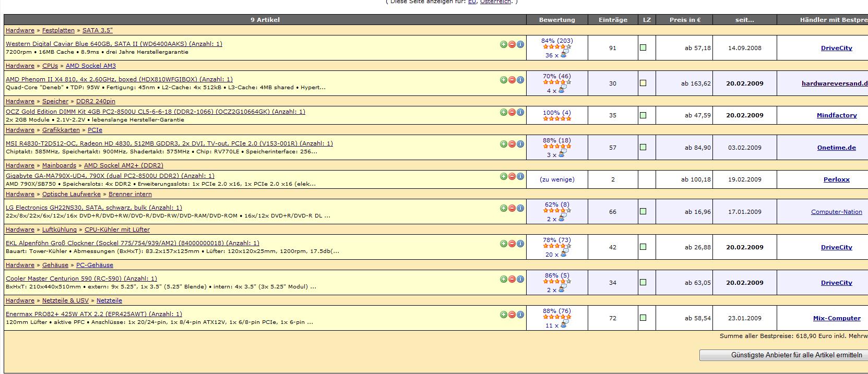Open info icon for AMD Phenom II X4 810
This screenshot has width=868, height=374.
[520, 80]
